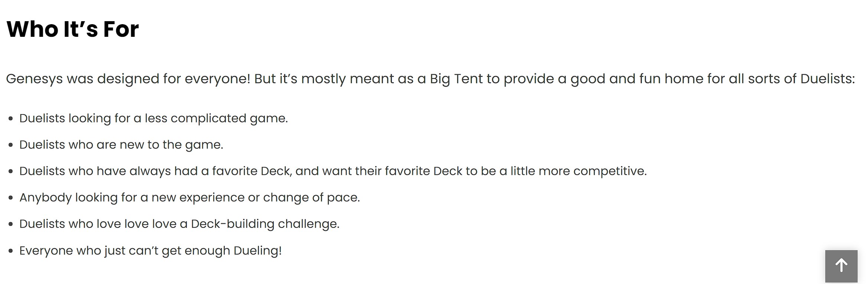Click 'Anybody looking for a new experience' bullet
Viewport: 868px width, 284px height.
point(190,197)
